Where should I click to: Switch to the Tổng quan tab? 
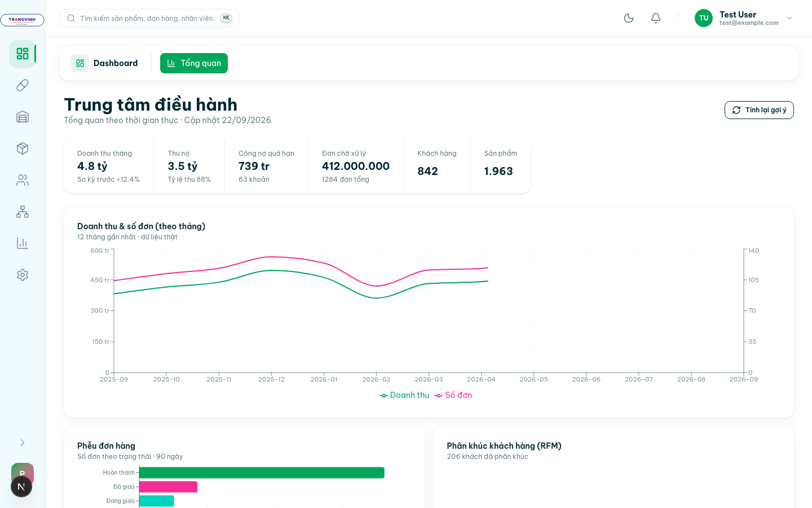click(x=194, y=63)
